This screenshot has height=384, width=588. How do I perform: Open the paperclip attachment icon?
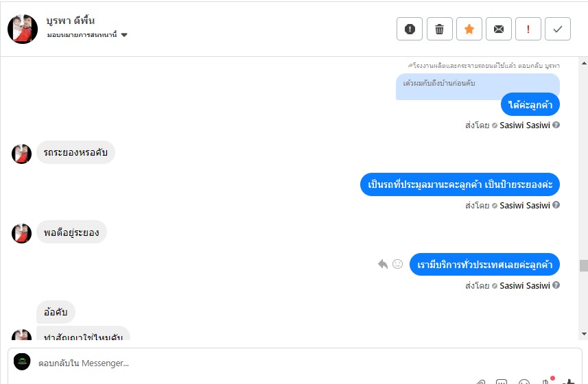click(481, 381)
